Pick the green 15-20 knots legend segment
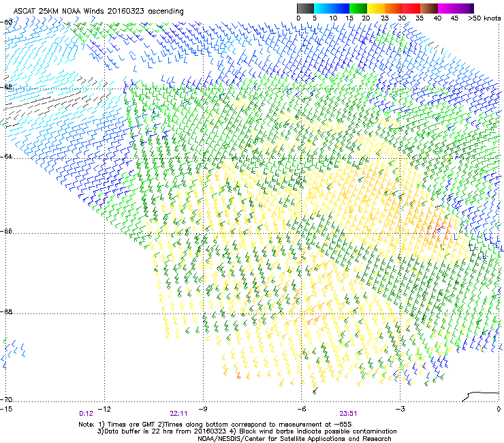The height and width of the screenshot is (443, 504). pyautogui.click(x=358, y=8)
